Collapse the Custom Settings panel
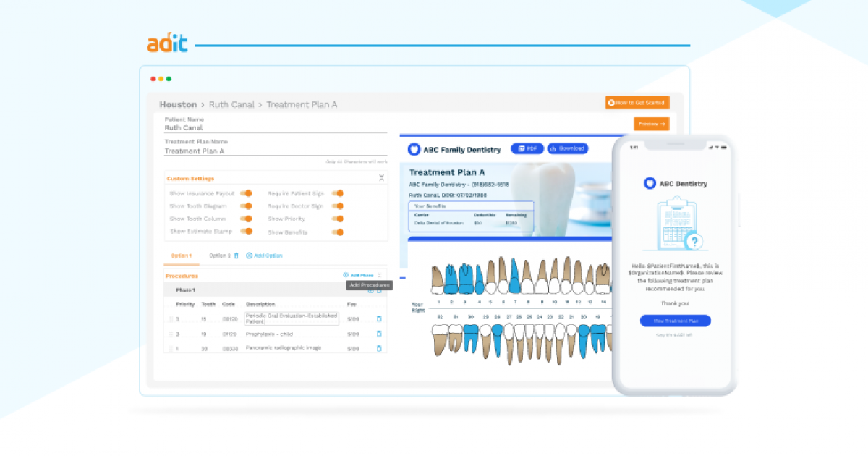Image resolution: width=868 pixels, height=456 pixels. (x=381, y=178)
